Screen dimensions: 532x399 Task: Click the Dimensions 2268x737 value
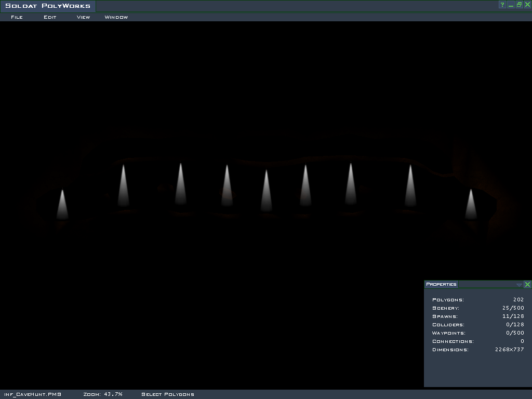click(x=509, y=350)
